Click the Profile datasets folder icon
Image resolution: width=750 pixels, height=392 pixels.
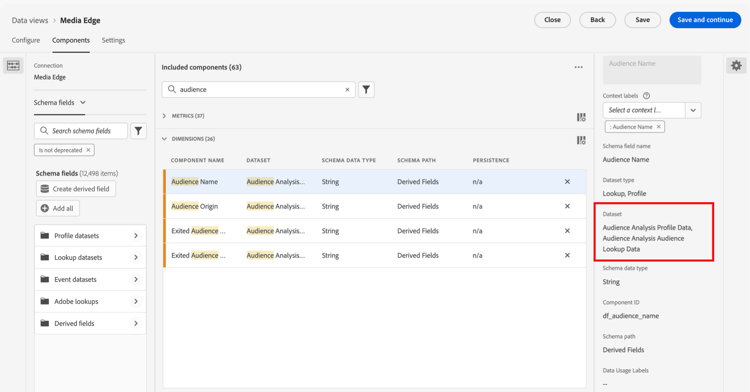click(45, 236)
